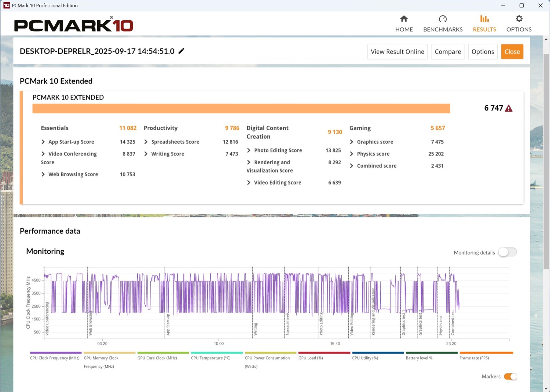The image size is (550, 392).
Task: Click the pencil icon to rename result
Action: [x=181, y=51]
